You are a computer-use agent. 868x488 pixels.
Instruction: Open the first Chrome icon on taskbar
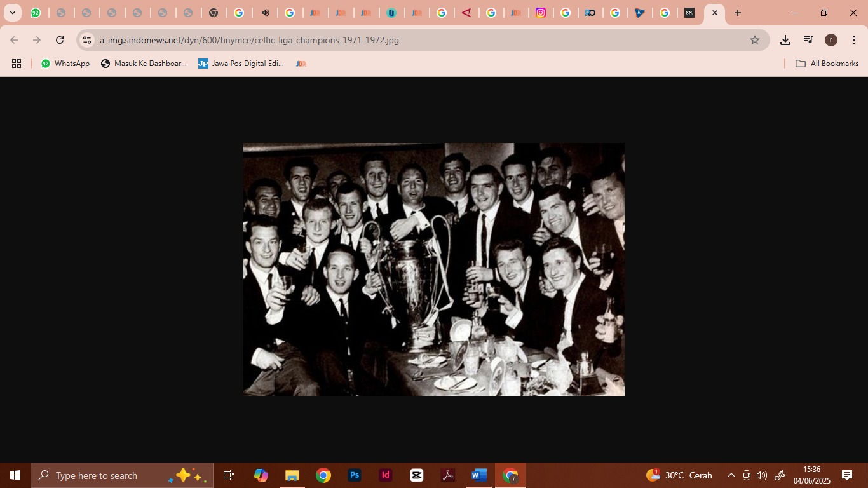(x=323, y=475)
